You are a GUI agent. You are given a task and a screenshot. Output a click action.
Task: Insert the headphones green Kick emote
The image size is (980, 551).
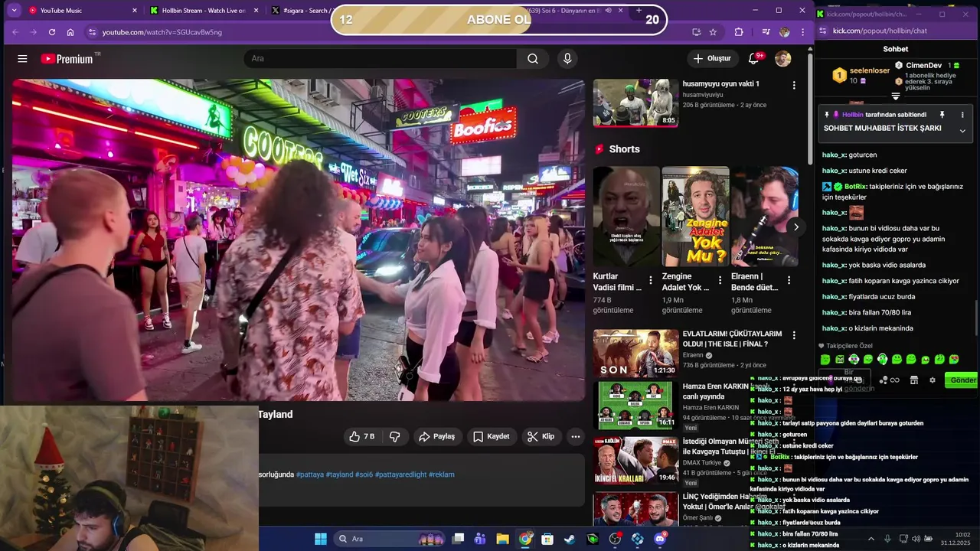pyautogui.click(x=882, y=359)
